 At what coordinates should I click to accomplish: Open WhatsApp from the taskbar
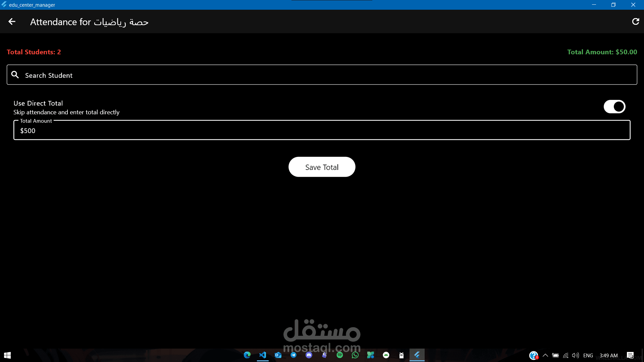pos(355,355)
